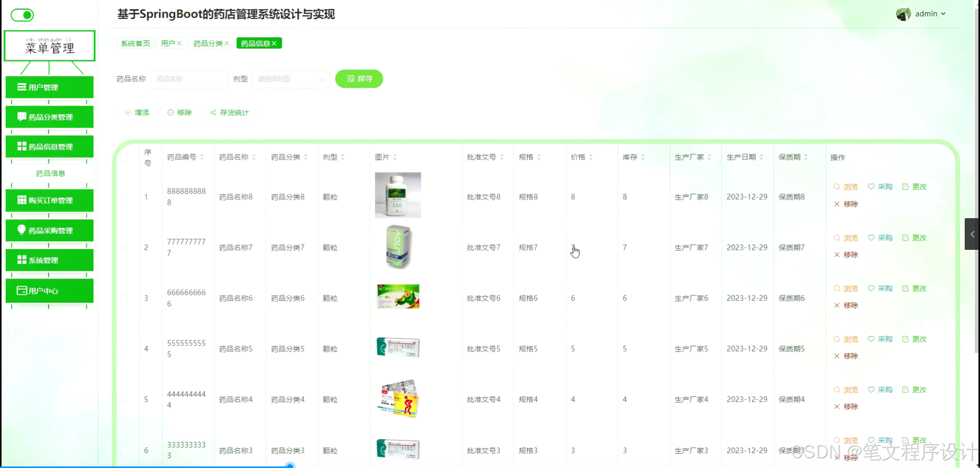Screen dimensions: 980x468
Task: Click the heart 采购 icon for 药品名称7
Action: (871, 238)
